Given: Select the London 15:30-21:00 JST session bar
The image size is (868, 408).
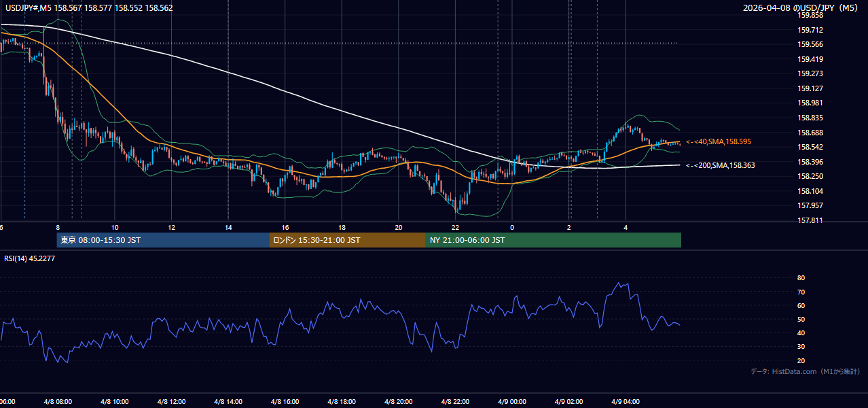Looking at the screenshot, I should (348, 240).
